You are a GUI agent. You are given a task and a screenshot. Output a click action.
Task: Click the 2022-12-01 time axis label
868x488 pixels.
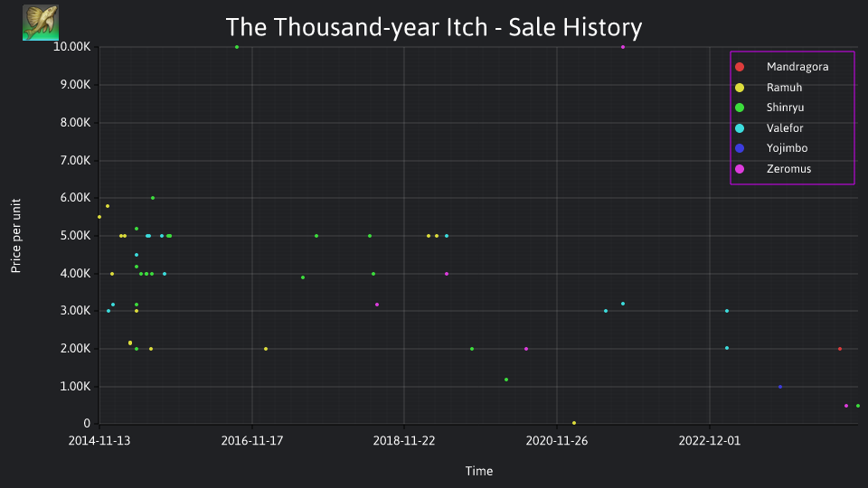709,441
